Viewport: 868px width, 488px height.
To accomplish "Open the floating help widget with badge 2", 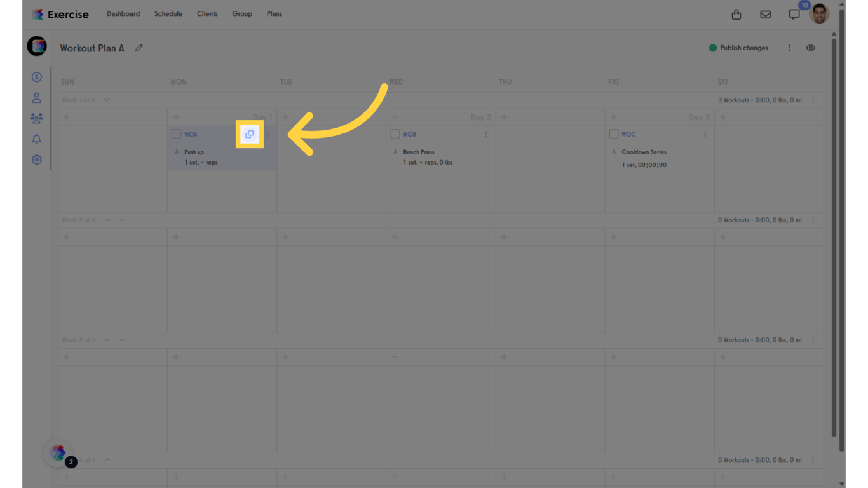I will pyautogui.click(x=59, y=453).
